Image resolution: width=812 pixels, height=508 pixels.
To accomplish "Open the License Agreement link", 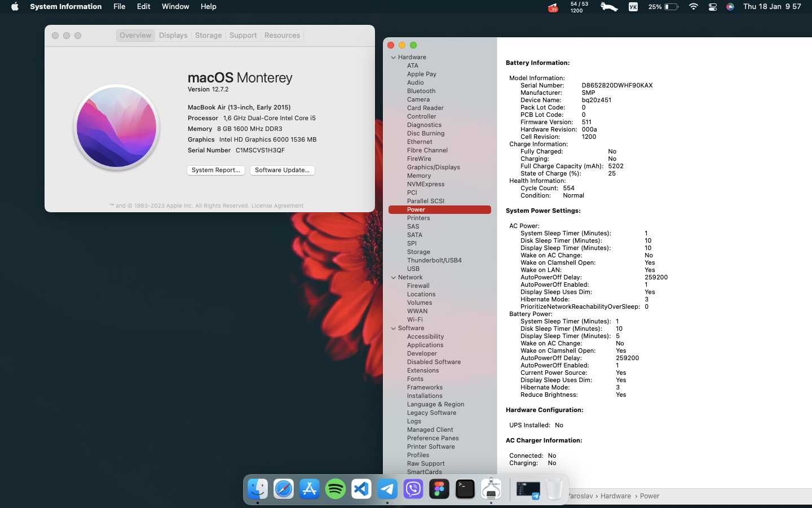I will pyautogui.click(x=277, y=205).
